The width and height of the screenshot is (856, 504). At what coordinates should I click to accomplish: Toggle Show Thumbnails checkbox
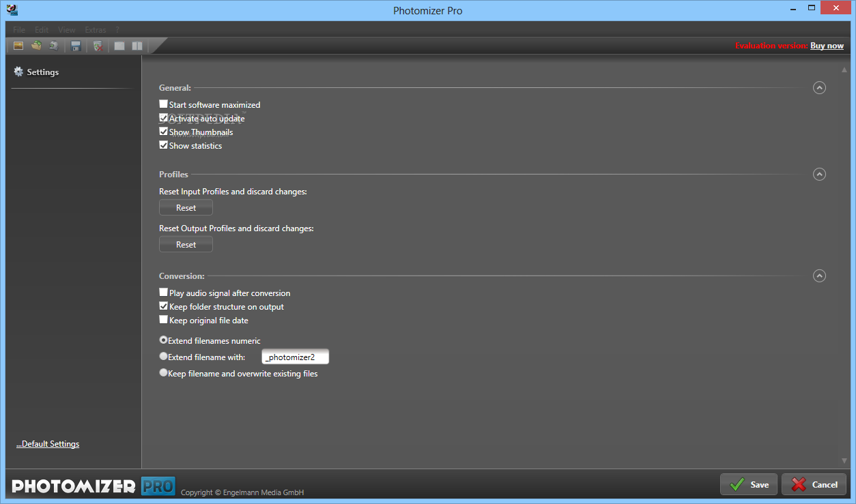coord(163,132)
